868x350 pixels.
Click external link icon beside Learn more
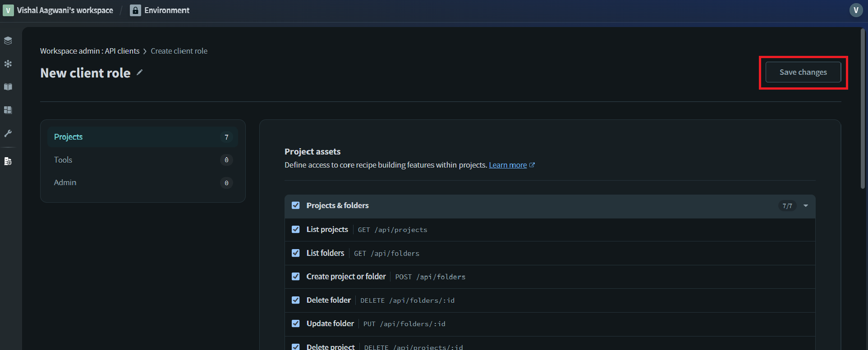[x=532, y=165]
